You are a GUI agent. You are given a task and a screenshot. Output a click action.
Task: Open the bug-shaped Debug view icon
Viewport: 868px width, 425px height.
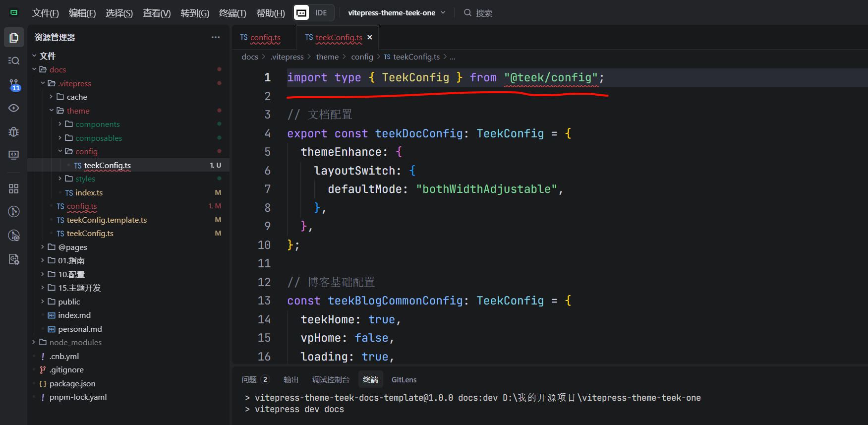pyautogui.click(x=14, y=132)
